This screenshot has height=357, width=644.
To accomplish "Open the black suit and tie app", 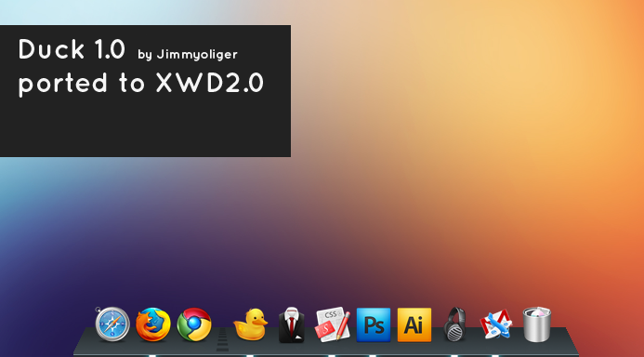I will 292,325.
